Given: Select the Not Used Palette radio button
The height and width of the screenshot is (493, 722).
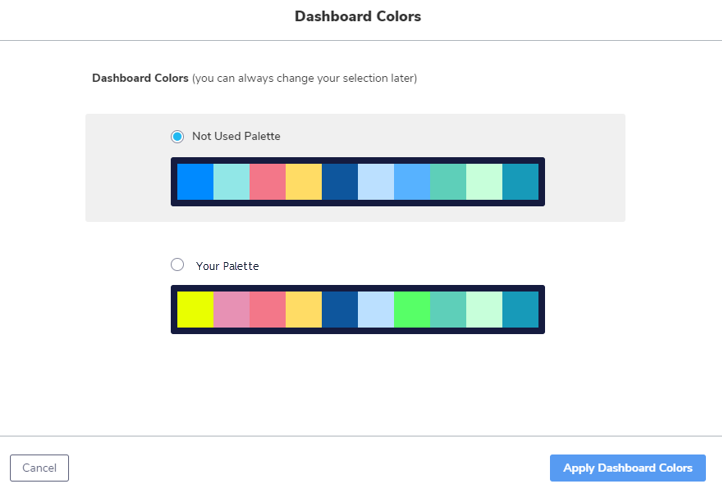Looking at the screenshot, I should coord(178,137).
